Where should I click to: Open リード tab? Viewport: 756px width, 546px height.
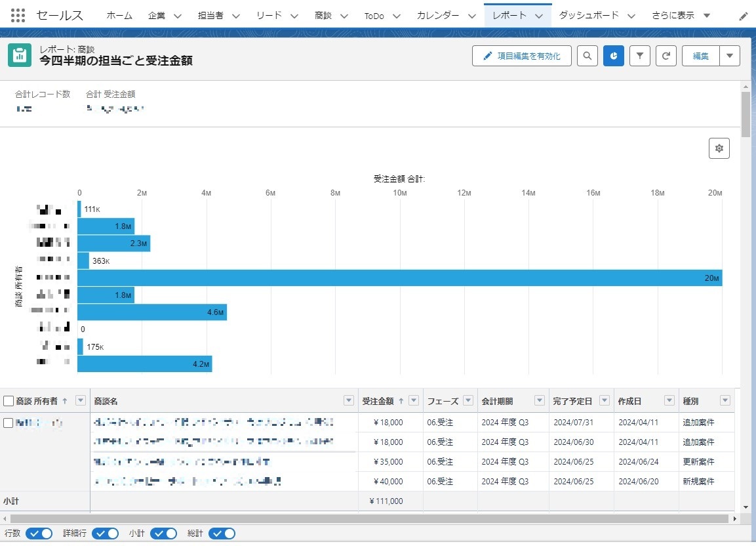(269, 16)
